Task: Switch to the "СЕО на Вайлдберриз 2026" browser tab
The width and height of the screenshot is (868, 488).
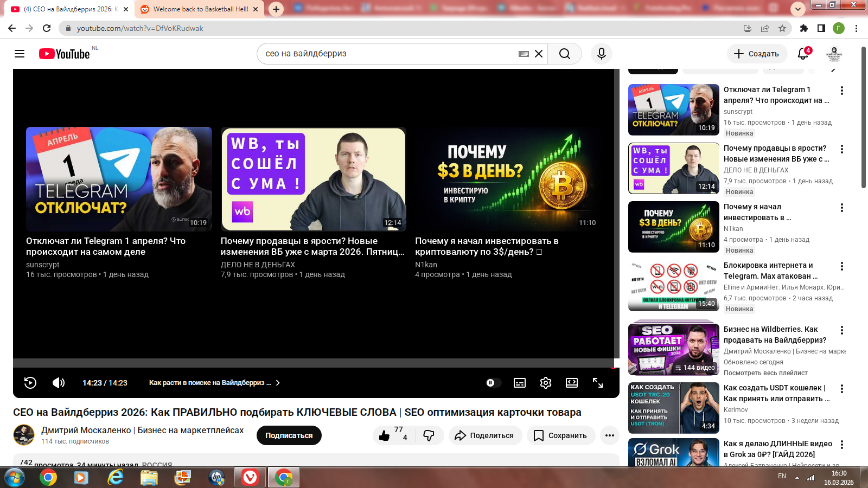Action: coord(69,9)
